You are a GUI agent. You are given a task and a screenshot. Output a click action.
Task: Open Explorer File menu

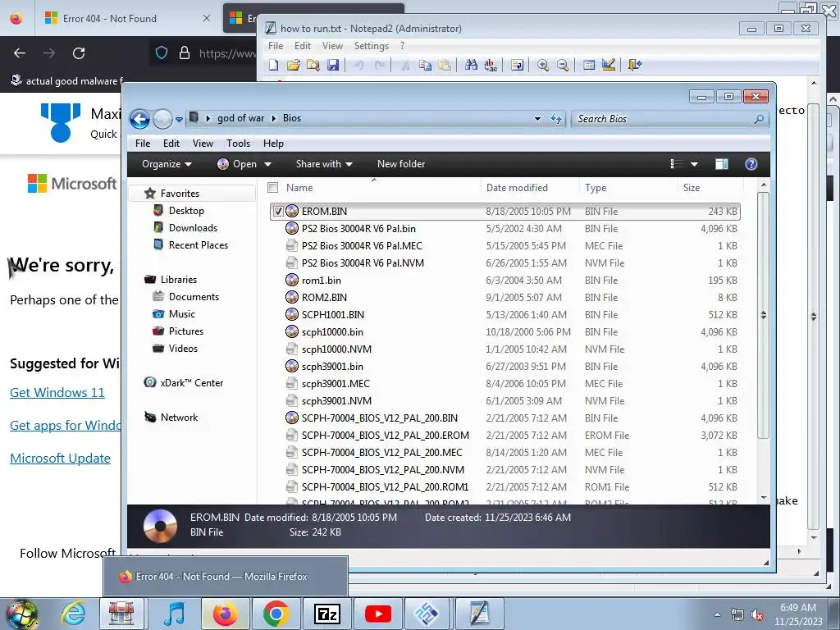tap(143, 143)
